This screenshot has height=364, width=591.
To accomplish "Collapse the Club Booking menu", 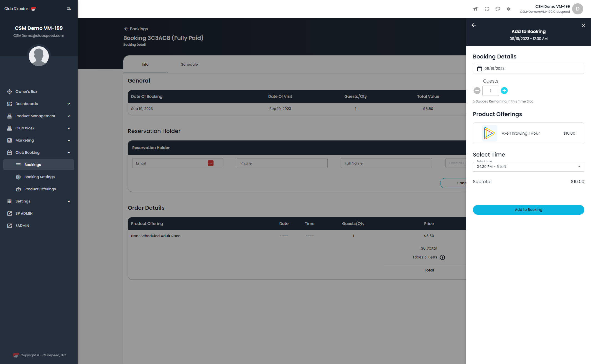I will point(39,152).
